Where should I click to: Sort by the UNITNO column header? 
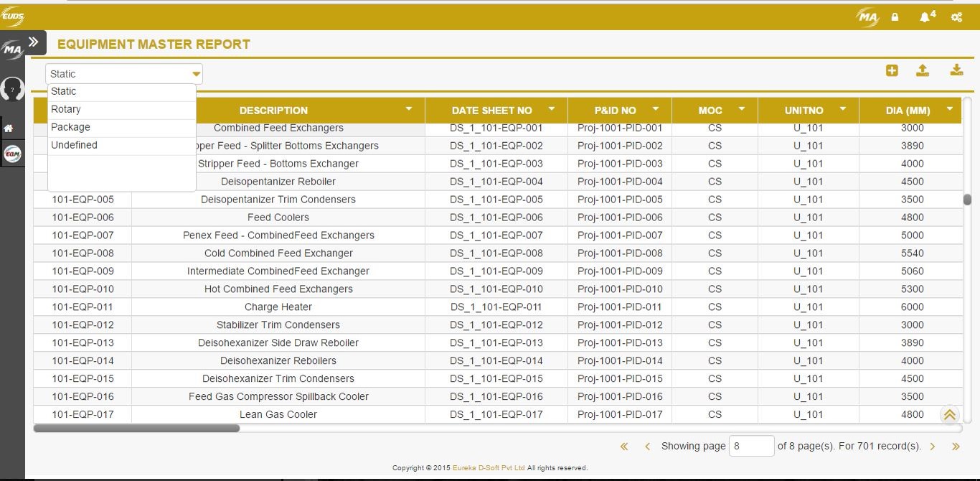click(804, 111)
